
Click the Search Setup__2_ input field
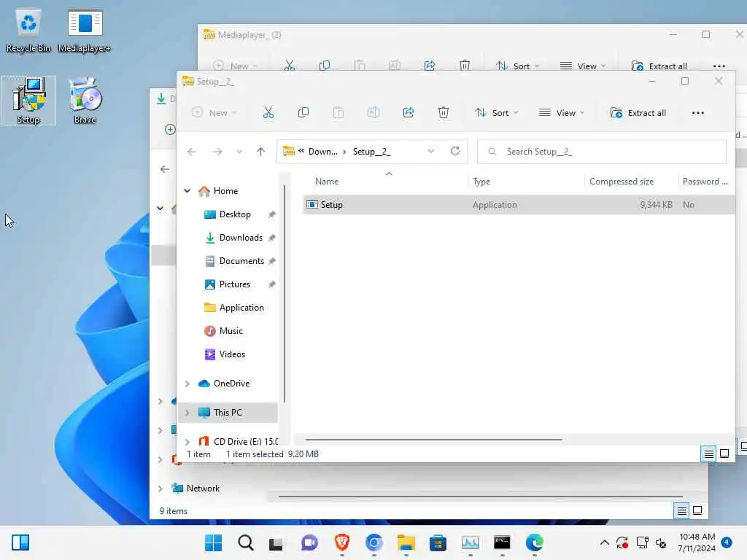pyautogui.click(x=602, y=152)
